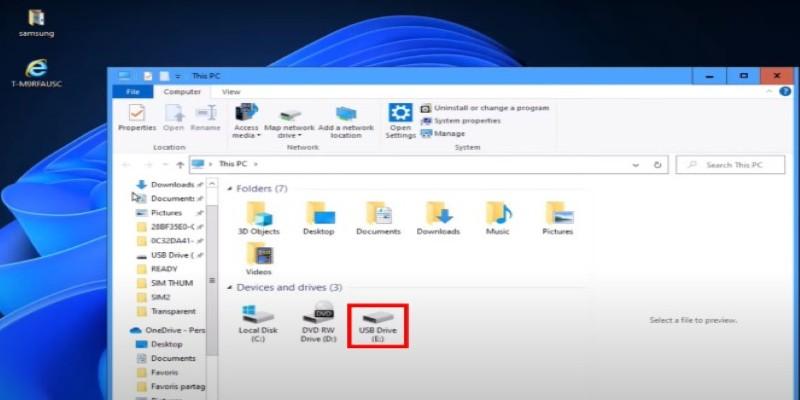The image size is (800, 400).
Task: Select the DVD RW Drive (D:)
Action: (318, 316)
